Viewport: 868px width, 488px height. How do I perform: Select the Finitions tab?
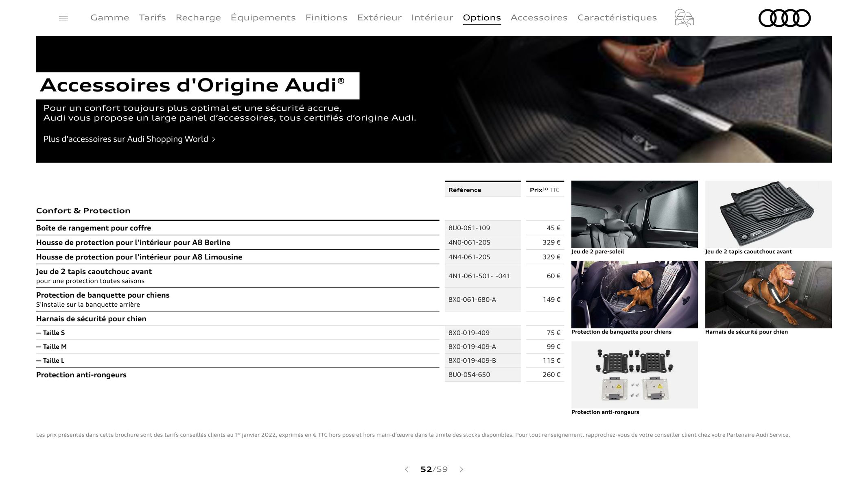point(326,17)
